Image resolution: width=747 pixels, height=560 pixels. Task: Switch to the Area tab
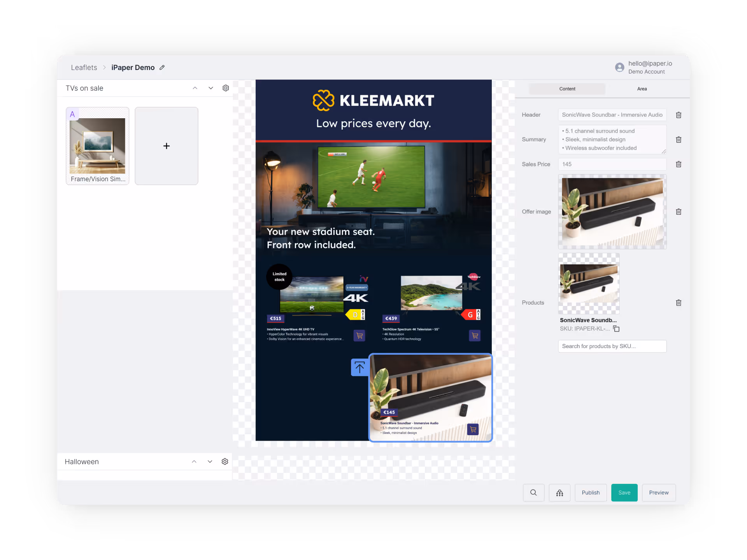click(x=642, y=89)
